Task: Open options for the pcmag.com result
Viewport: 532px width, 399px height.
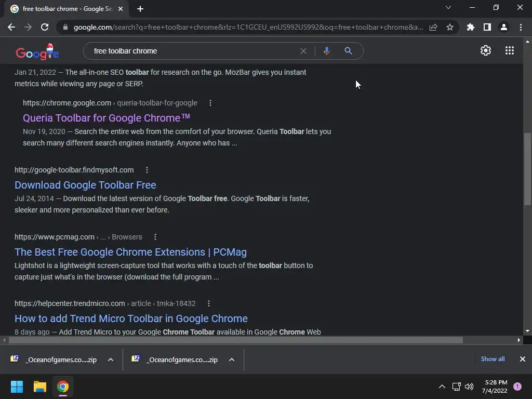Action: 155,237
